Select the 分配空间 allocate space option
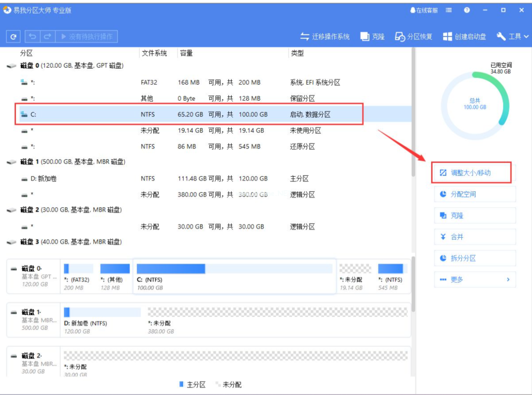This screenshot has width=532, height=395. [x=475, y=194]
